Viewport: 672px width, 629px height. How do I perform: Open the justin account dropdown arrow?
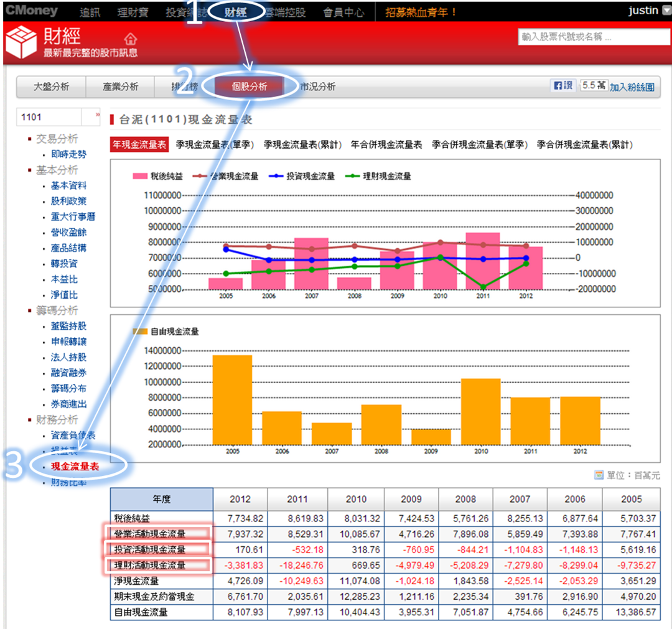point(666,10)
